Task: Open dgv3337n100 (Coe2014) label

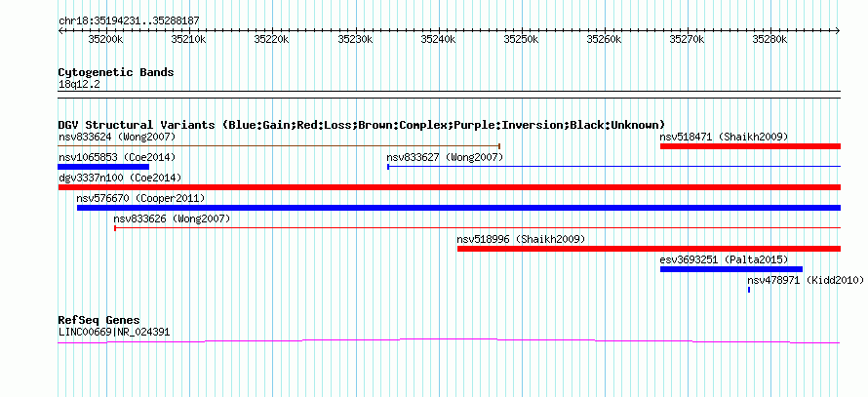Action: tap(120, 178)
